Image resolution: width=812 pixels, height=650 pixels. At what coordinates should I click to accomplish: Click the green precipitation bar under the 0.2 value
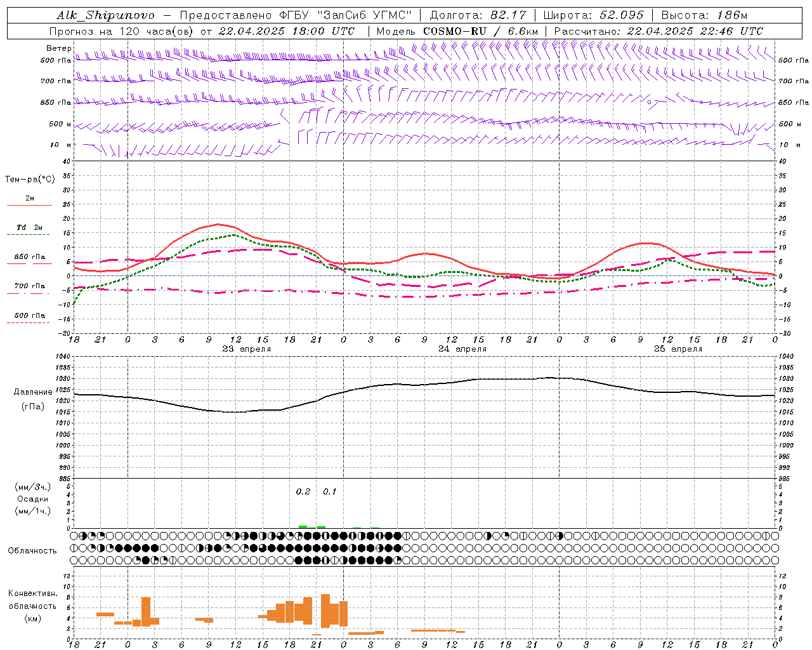303,527
